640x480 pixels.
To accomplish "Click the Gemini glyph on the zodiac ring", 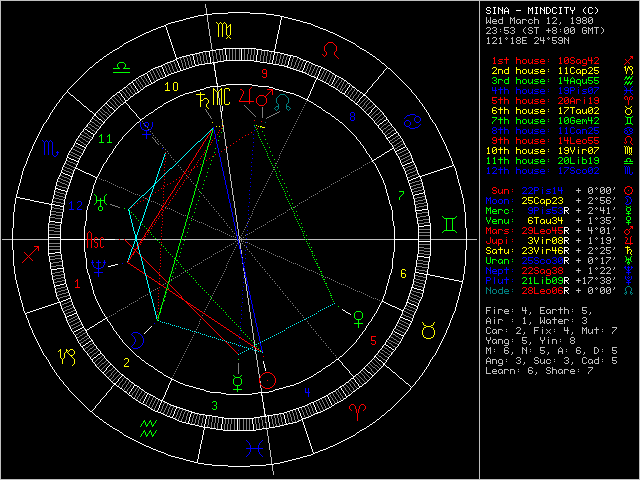I will pyautogui.click(x=449, y=225).
